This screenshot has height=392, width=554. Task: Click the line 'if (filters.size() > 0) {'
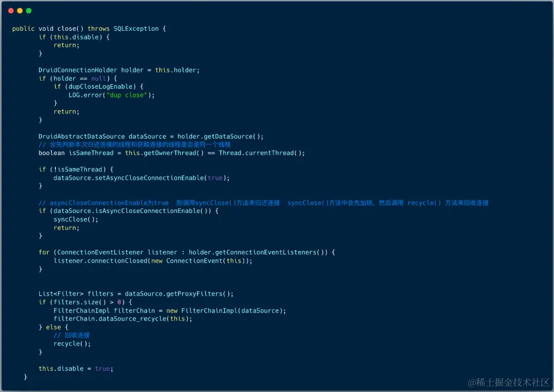[85, 302]
